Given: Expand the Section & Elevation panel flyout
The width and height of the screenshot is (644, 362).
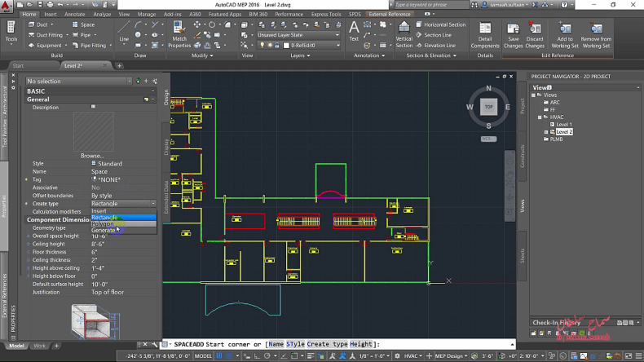Looking at the screenshot, I should [x=431, y=55].
